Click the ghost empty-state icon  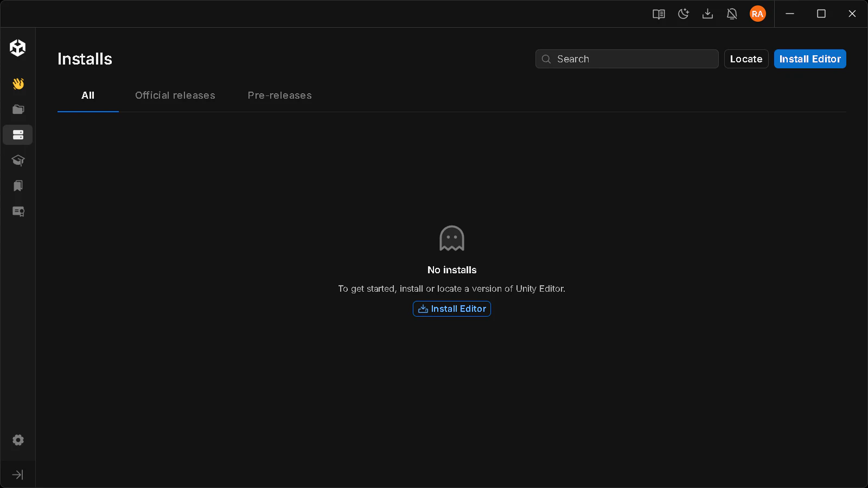452,238
